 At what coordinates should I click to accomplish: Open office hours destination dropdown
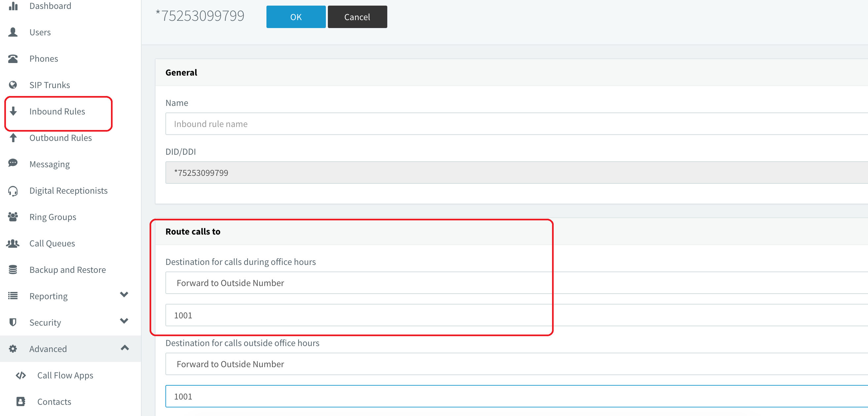coord(517,283)
